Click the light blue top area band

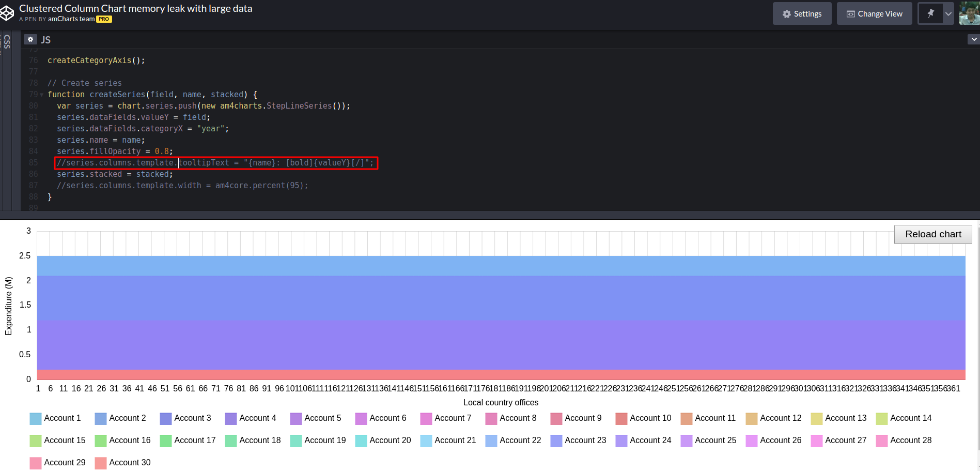pos(501,266)
